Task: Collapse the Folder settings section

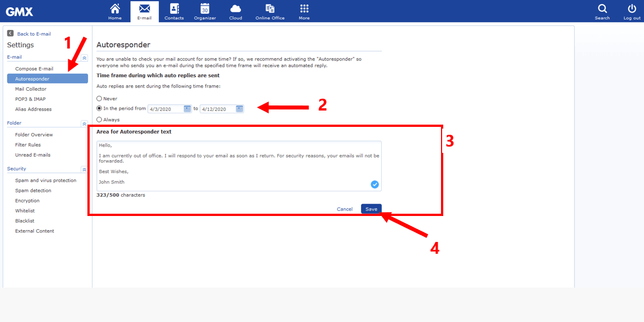Action: tap(84, 123)
